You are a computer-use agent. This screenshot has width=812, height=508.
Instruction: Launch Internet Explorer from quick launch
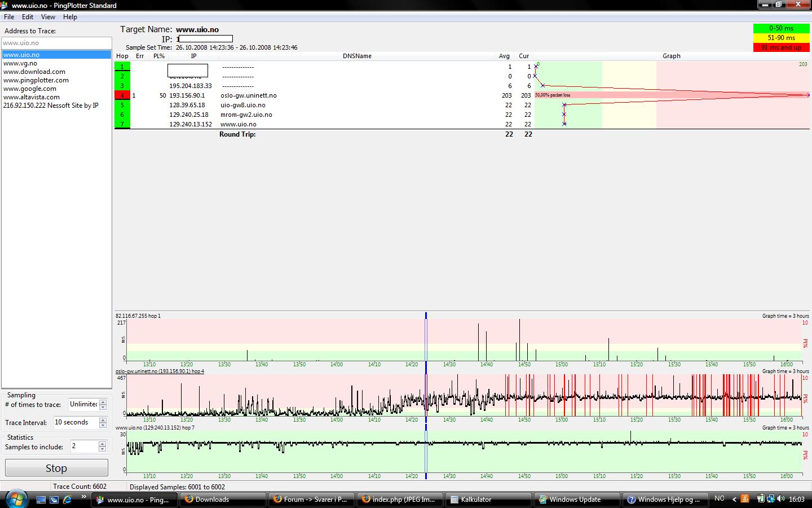click(x=68, y=500)
